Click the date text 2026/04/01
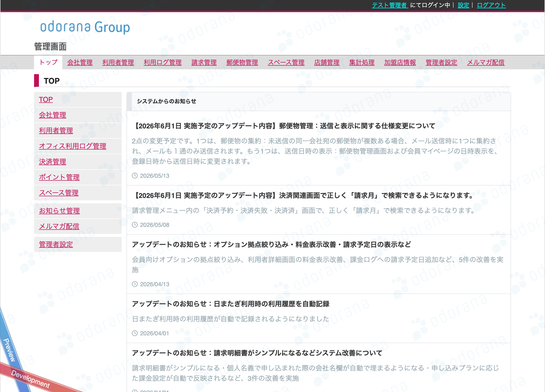545x392 pixels. [154, 333]
